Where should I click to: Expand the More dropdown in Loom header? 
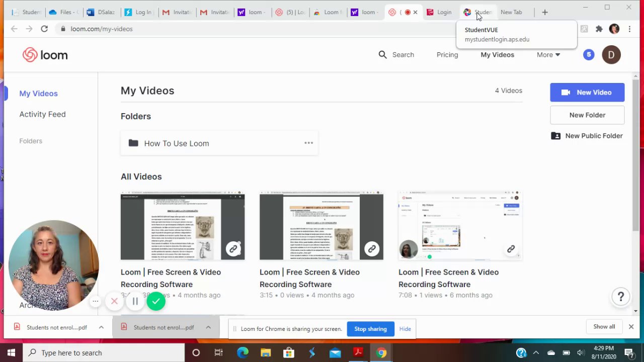coord(548,54)
